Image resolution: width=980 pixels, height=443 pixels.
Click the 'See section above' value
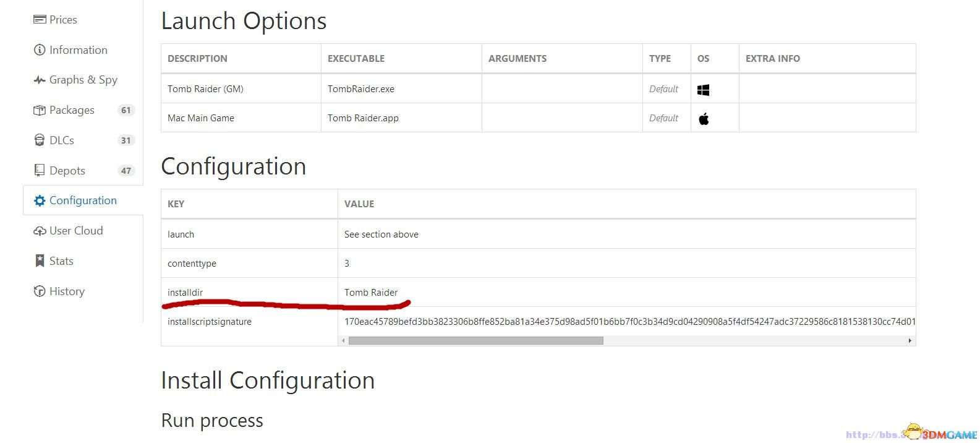[x=381, y=234]
